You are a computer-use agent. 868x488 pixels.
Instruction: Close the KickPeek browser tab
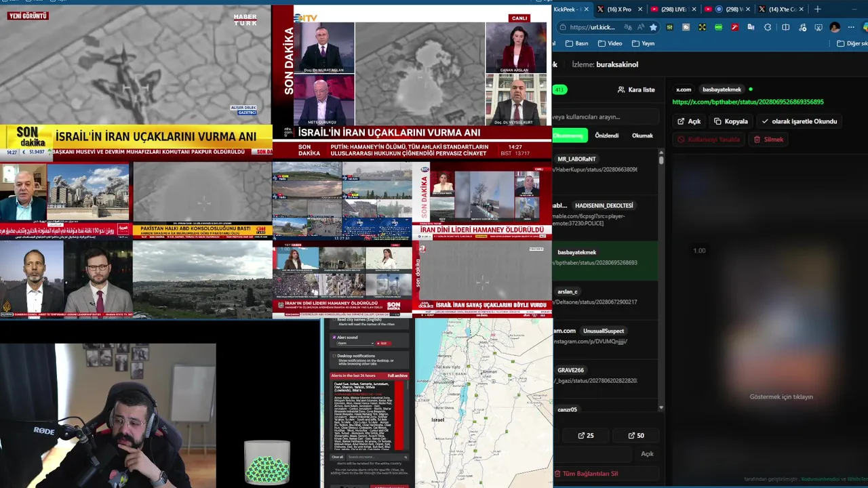tap(587, 9)
